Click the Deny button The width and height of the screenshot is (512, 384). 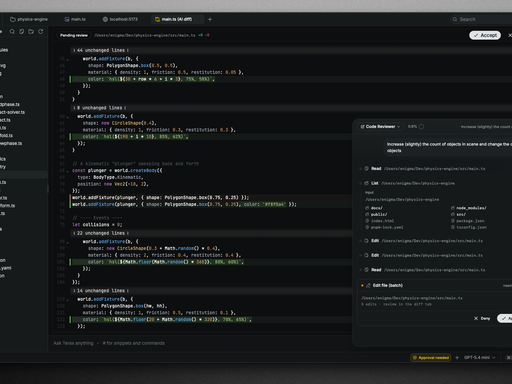[482, 318]
